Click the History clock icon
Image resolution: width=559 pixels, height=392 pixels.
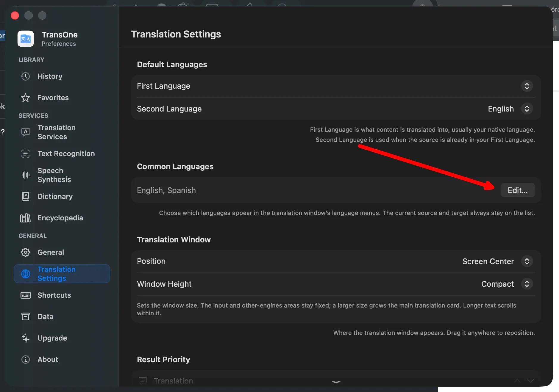pyautogui.click(x=26, y=76)
